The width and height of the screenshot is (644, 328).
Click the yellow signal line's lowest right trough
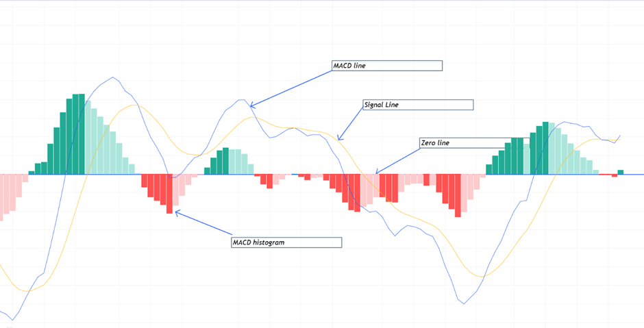coord(483,277)
